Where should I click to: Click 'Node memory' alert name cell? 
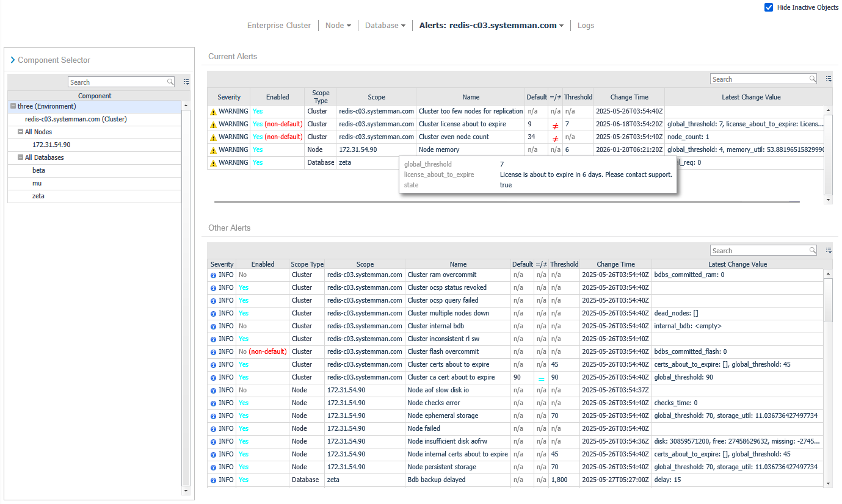tap(471, 149)
